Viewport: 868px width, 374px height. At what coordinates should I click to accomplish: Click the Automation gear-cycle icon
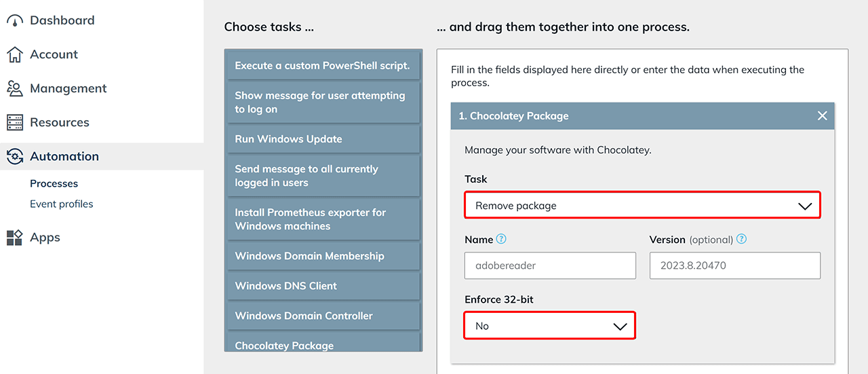[15, 157]
